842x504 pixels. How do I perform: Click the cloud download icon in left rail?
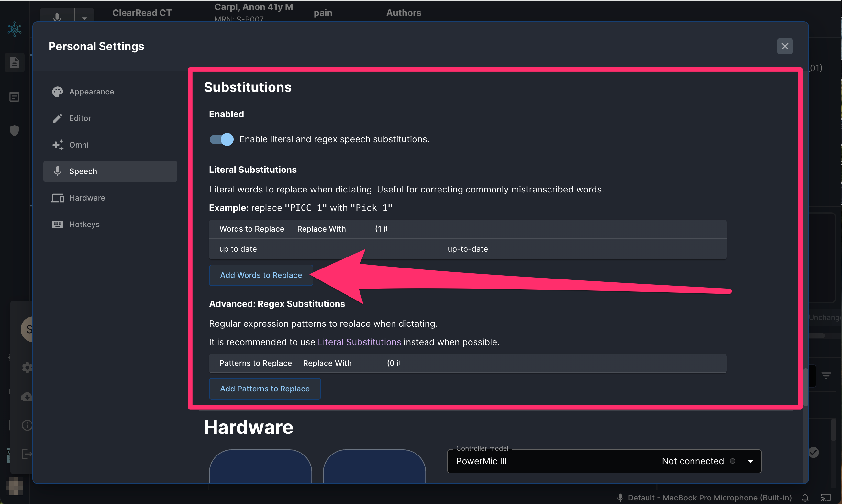tap(27, 396)
